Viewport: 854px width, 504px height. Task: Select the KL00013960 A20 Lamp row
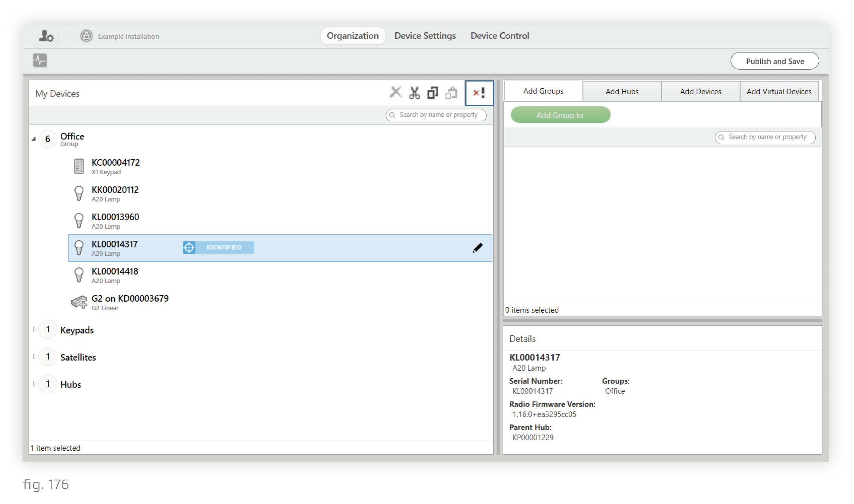pos(280,221)
